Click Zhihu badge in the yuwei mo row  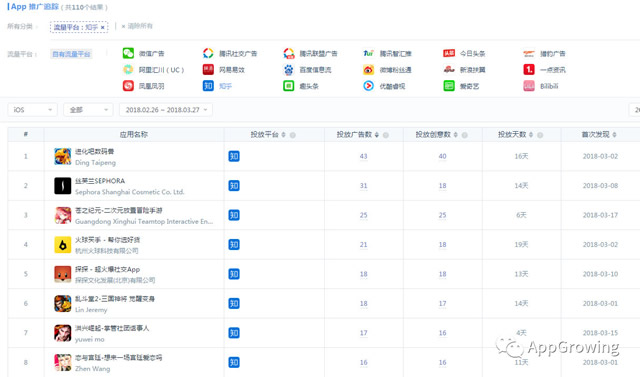234,333
